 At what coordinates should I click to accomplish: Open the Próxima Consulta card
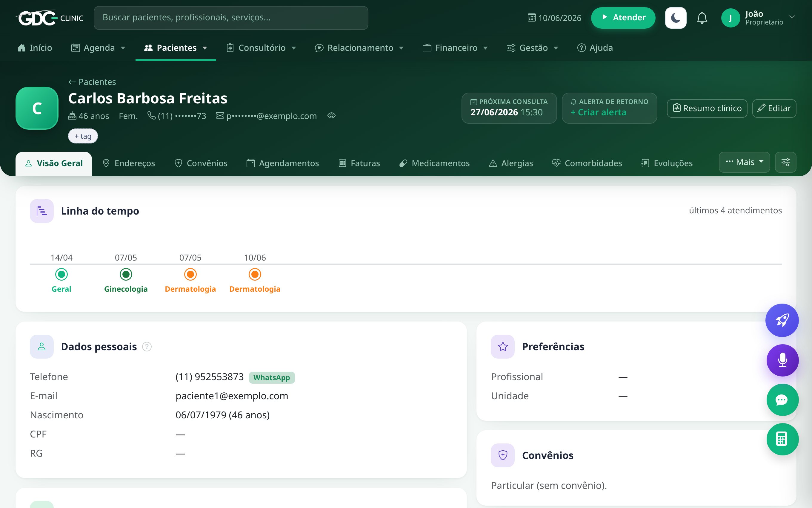coord(509,108)
